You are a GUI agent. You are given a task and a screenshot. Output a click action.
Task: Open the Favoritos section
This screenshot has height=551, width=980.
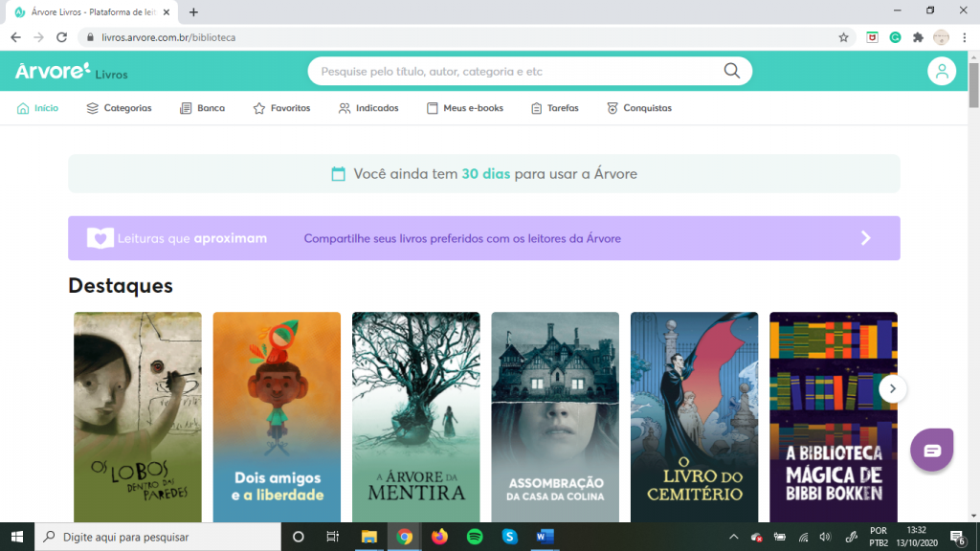281,108
